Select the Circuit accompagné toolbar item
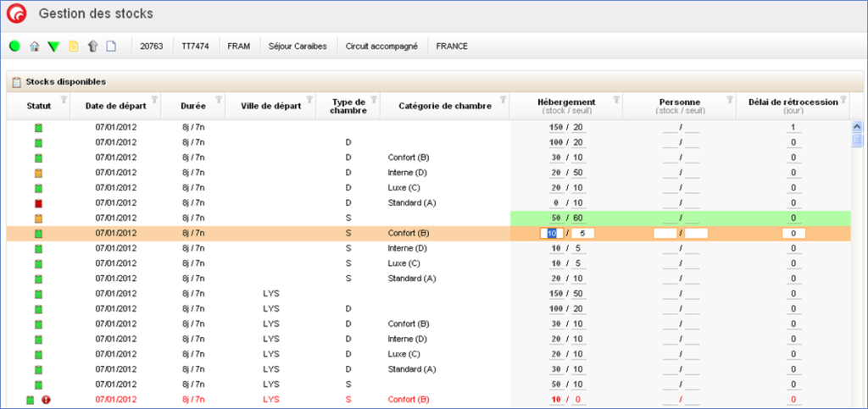The height and width of the screenshot is (409, 868). [381, 46]
